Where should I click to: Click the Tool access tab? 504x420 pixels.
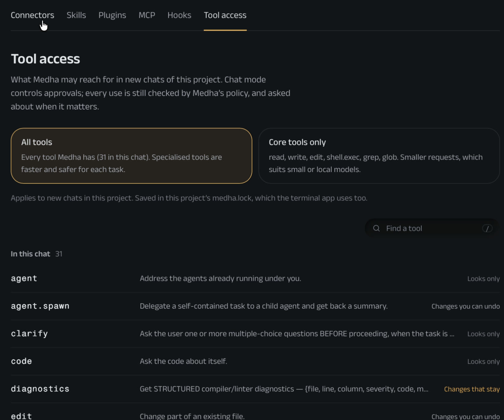pyautogui.click(x=225, y=15)
